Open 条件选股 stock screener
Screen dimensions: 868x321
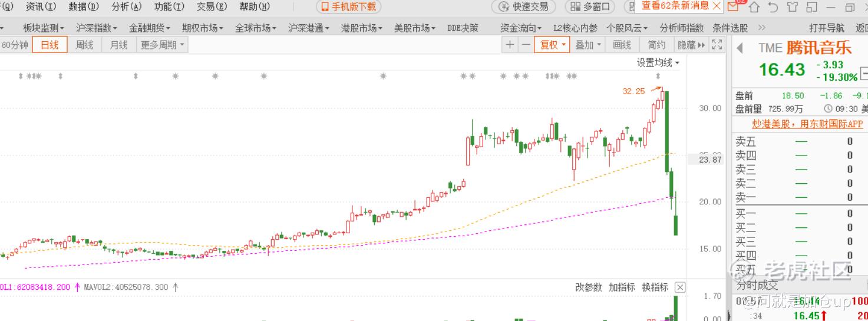coord(730,28)
